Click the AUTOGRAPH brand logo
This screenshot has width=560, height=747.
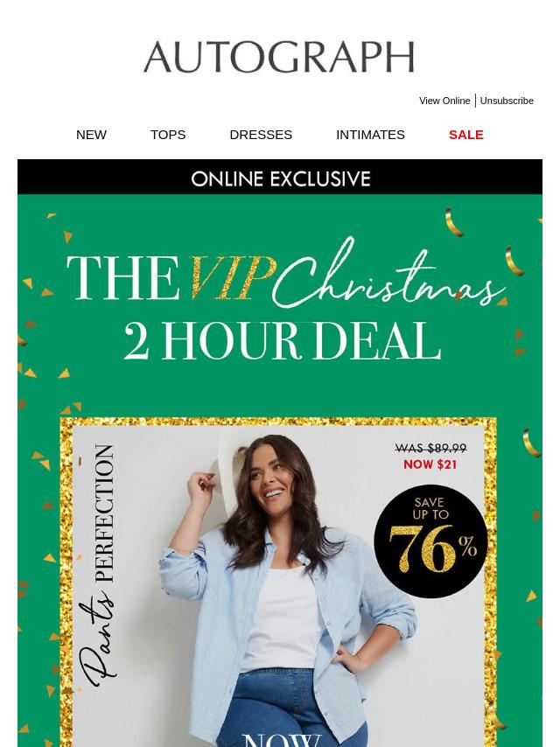click(279, 57)
